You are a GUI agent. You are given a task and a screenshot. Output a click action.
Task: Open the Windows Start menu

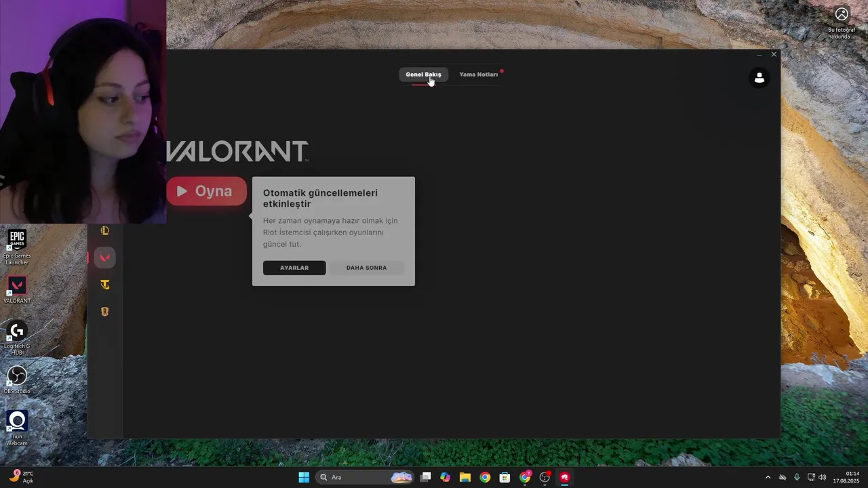pos(304,477)
